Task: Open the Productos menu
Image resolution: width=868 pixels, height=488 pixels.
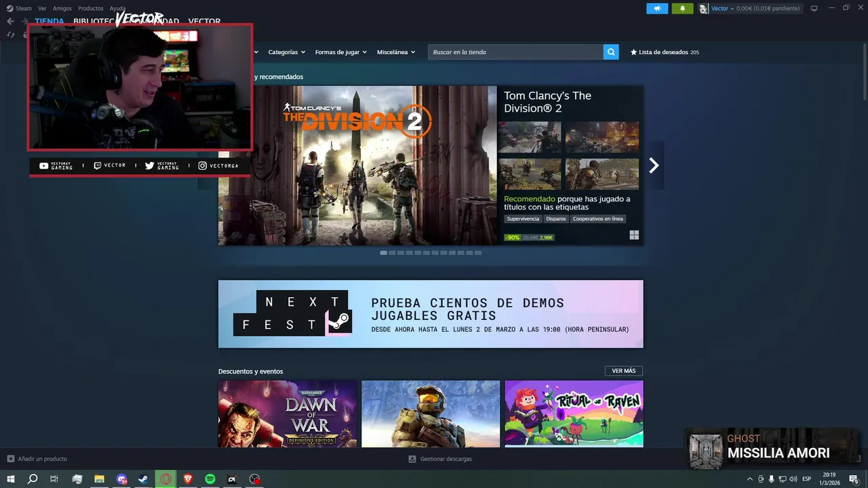Action: [91, 8]
